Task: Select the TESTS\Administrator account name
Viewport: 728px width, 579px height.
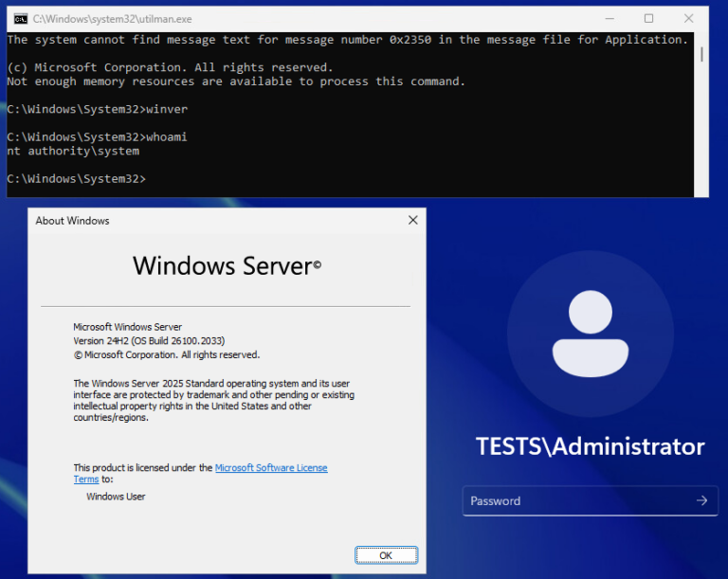Action: (x=590, y=446)
